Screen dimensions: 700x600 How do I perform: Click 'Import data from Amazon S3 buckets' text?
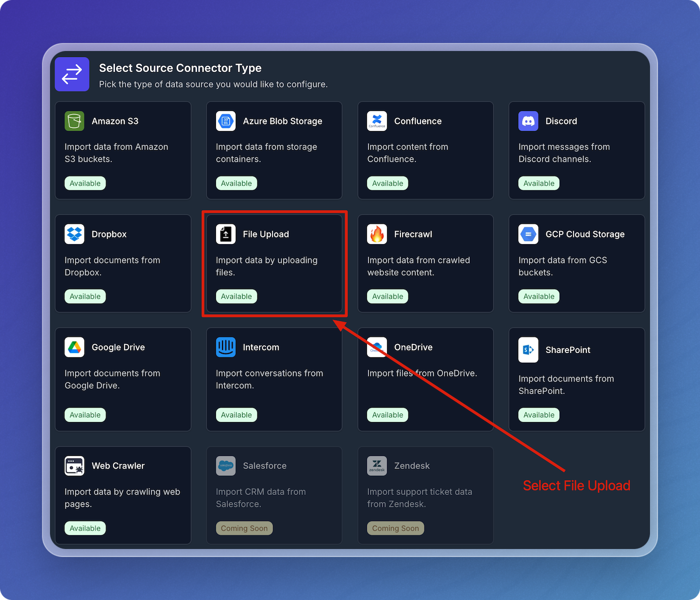pos(116,153)
